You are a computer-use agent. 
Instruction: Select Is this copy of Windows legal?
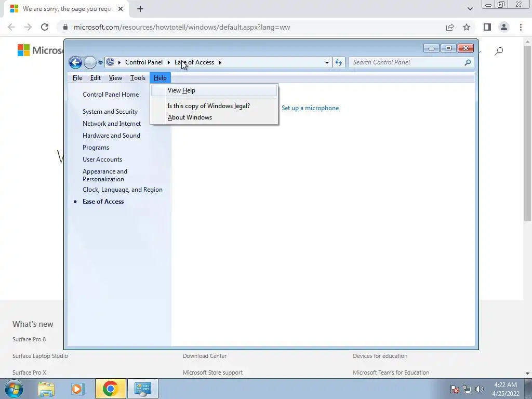(214, 106)
